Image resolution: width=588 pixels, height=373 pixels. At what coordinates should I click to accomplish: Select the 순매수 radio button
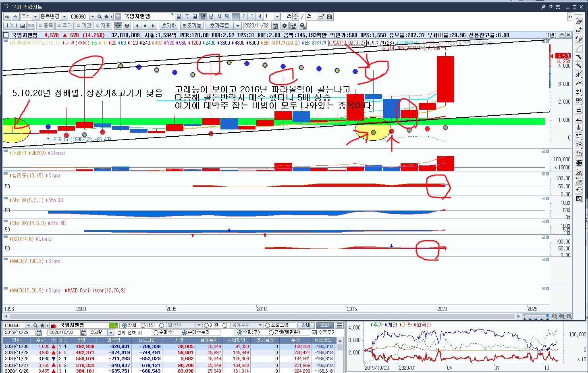tap(156, 333)
